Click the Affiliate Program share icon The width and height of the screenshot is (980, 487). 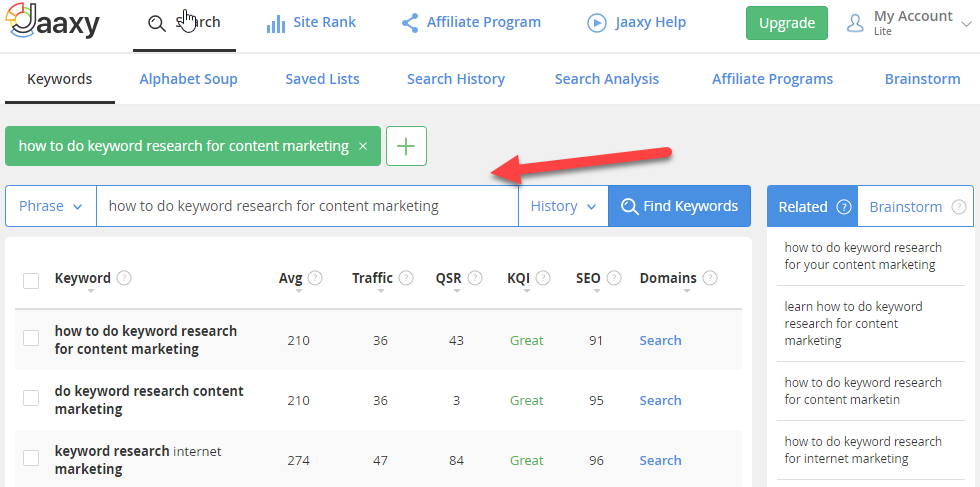click(x=410, y=23)
